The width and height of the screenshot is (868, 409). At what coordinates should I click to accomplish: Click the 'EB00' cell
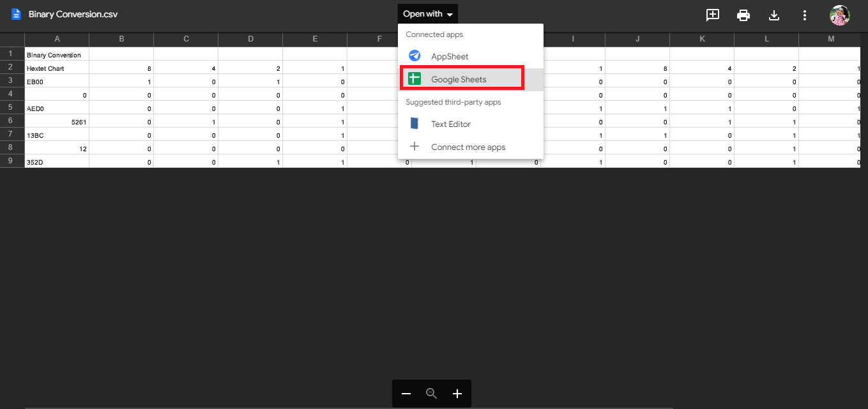57,81
